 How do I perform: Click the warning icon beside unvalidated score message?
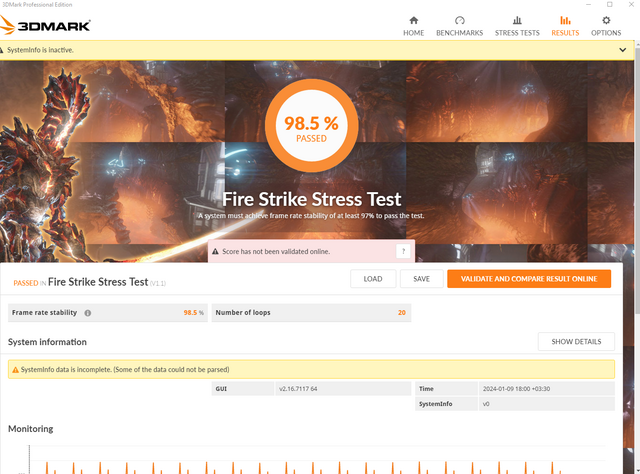click(x=215, y=251)
